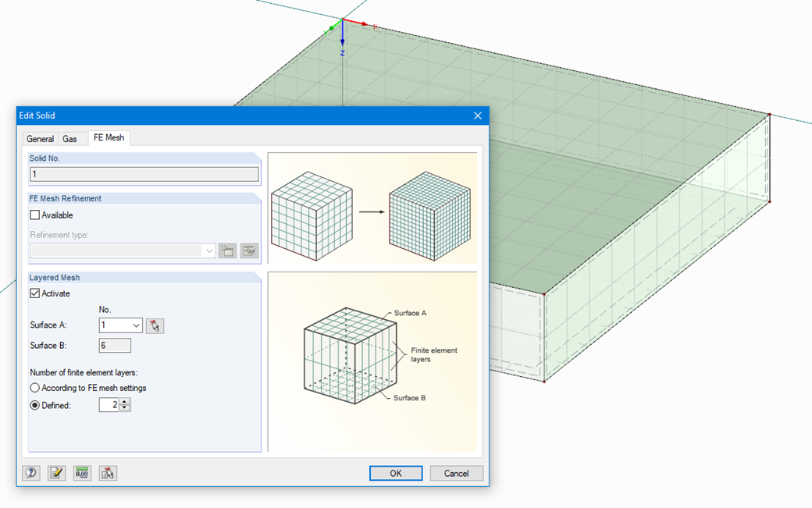812x508 pixels.
Task: Open the Units and Decimal Places settings
Action: point(81,472)
